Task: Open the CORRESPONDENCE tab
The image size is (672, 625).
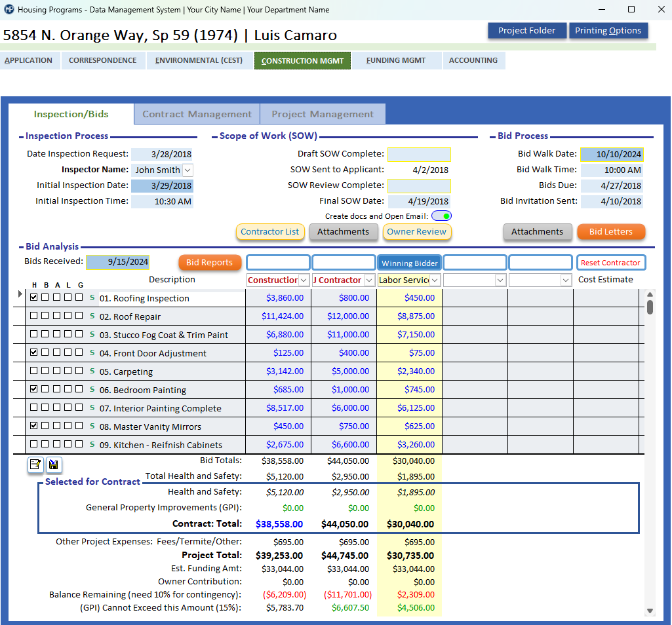Action: coord(103,60)
